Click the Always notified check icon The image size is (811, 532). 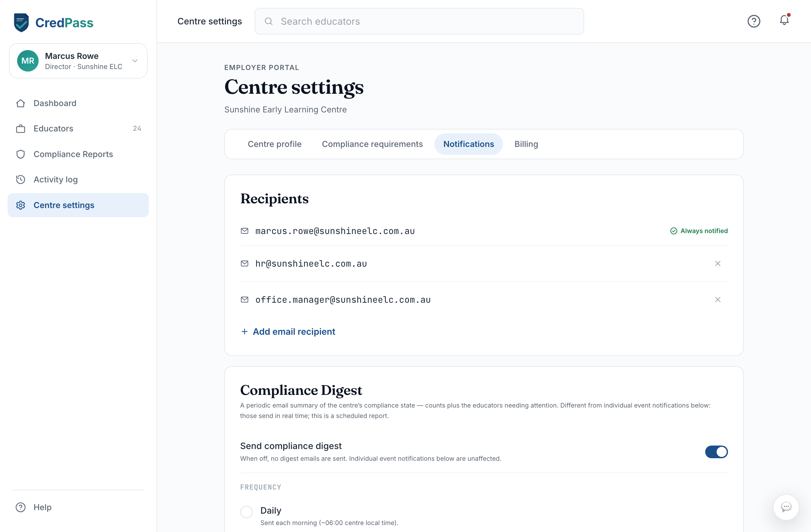[673, 231]
